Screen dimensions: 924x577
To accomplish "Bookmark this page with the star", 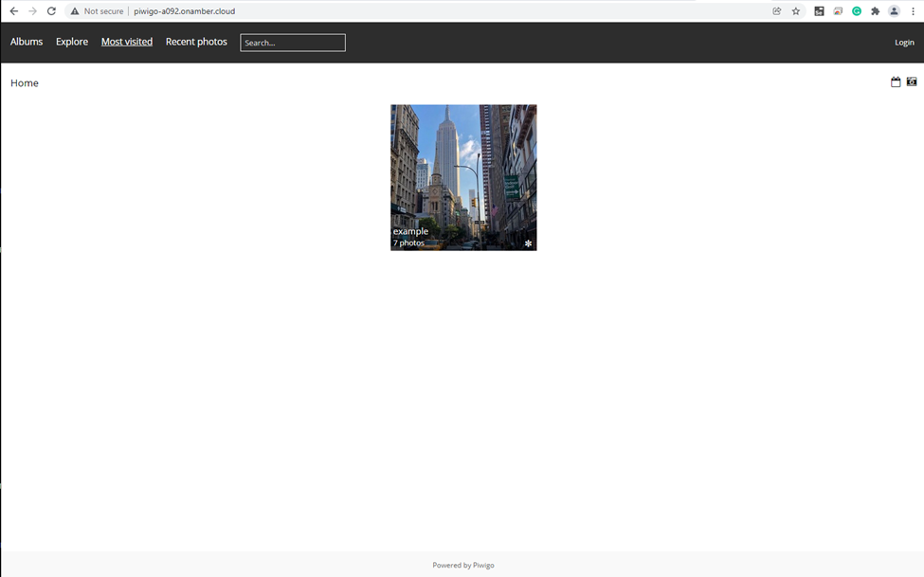I will [x=796, y=11].
